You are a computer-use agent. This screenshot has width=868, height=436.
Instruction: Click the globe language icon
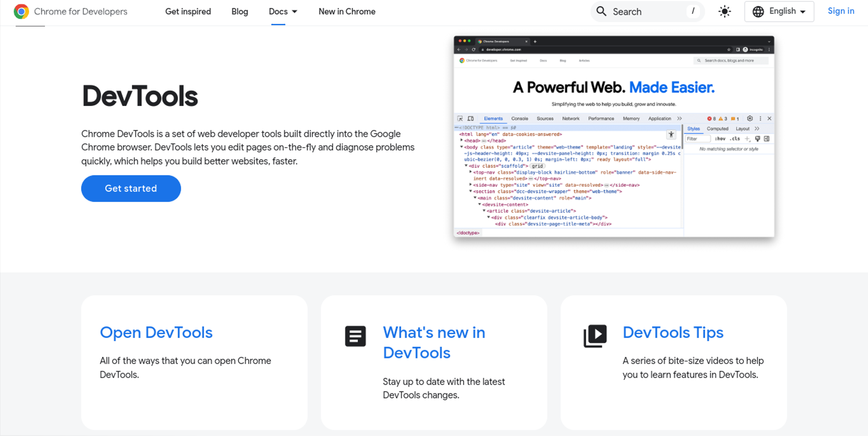click(758, 12)
